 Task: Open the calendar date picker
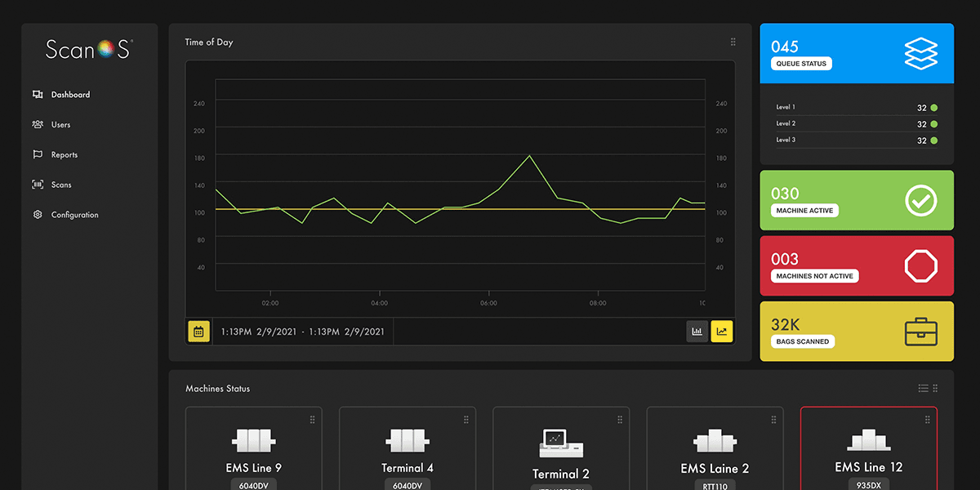[x=199, y=332]
